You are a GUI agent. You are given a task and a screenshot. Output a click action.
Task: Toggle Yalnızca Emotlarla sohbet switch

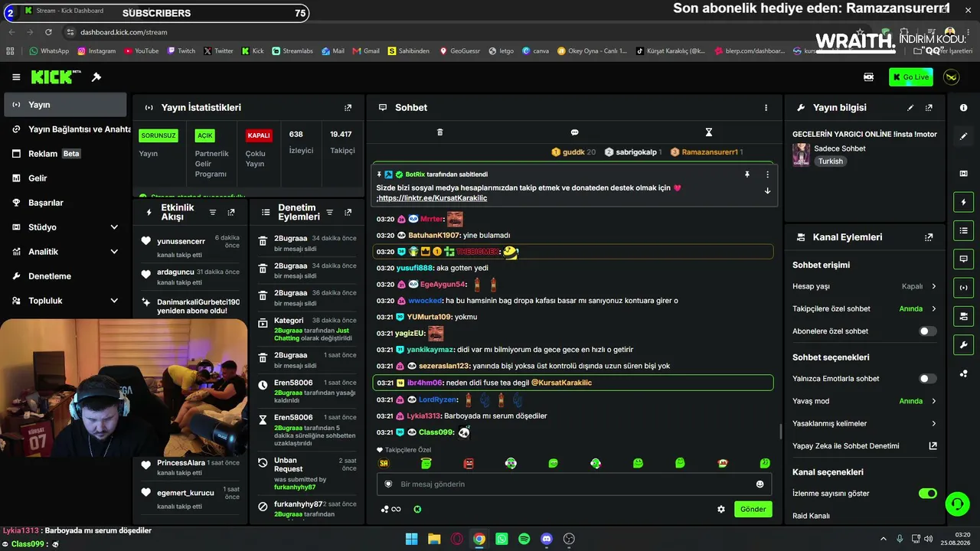point(927,379)
